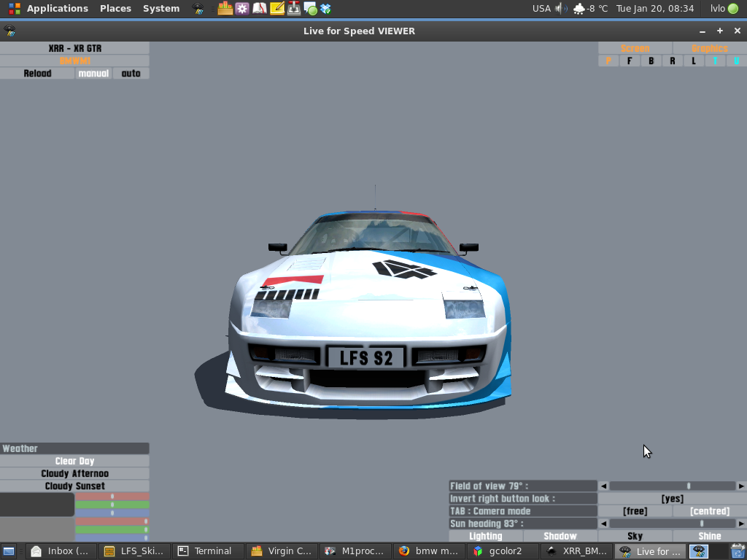The height and width of the screenshot is (560, 747).
Task: Click the Sun heading slider track
Action: click(x=672, y=524)
